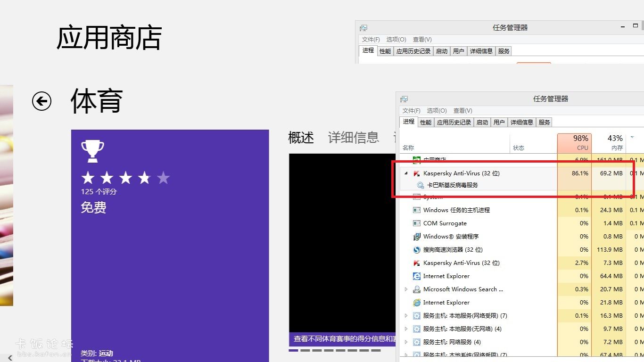Click the gear icon of 服务主机: 本地服务(网络受限) (7)

pos(416,316)
